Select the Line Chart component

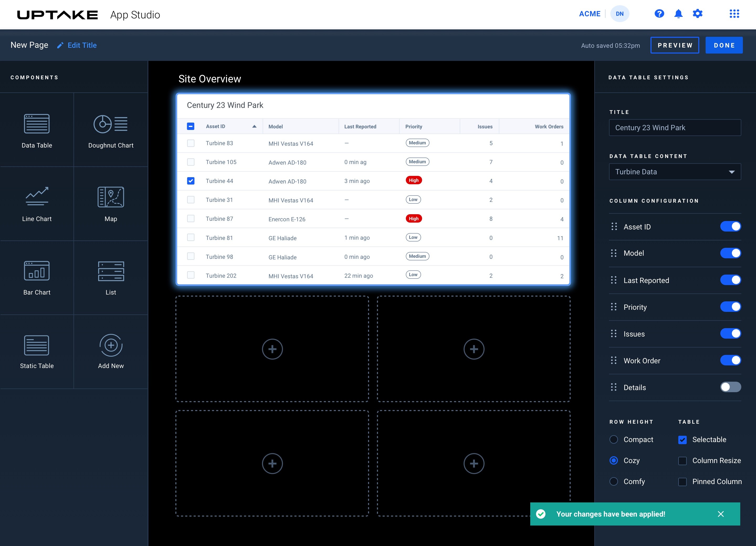click(x=37, y=204)
